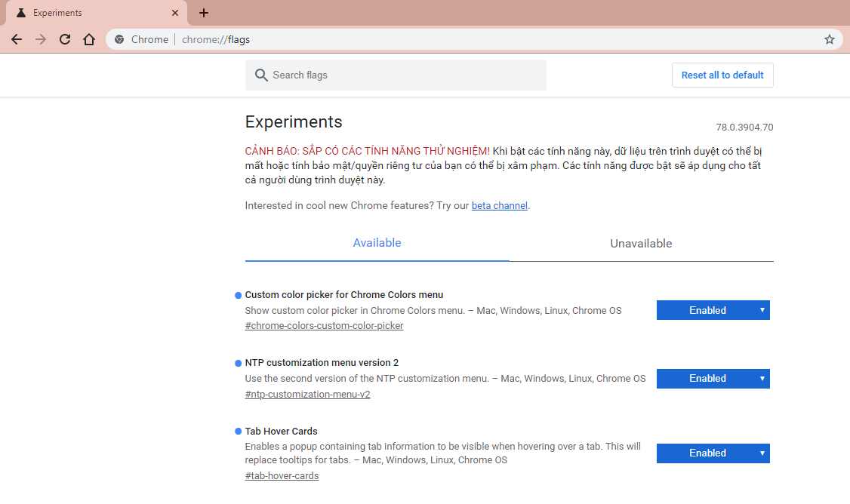Open NTP customization menu Enabled dropdown
This screenshot has height=504, width=850.
pos(713,379)
